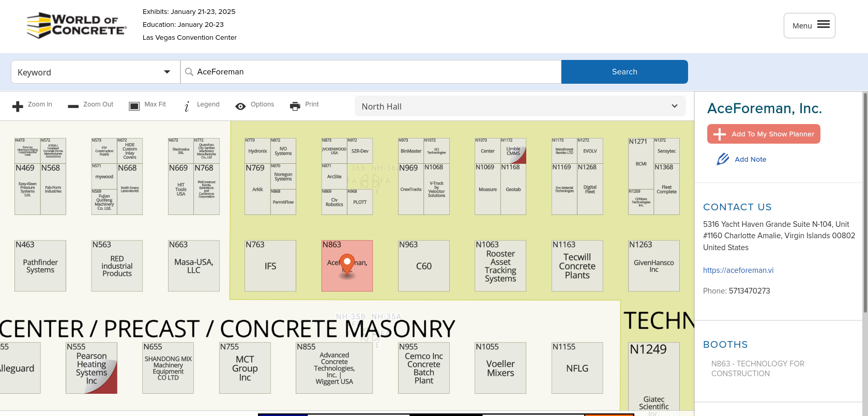Image resolution: width=868 pixels, height=416 pixels.
Task: Click the magnifier icon in search field
Action: (189, 72)
